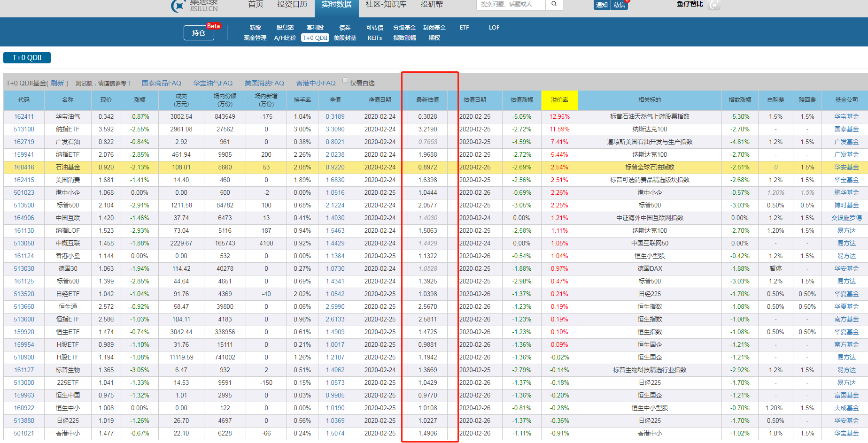The height and width of the screenshot is (443, 868).
Task: Open 华宝油气FAQ link
Action: [x=213, y=83]
